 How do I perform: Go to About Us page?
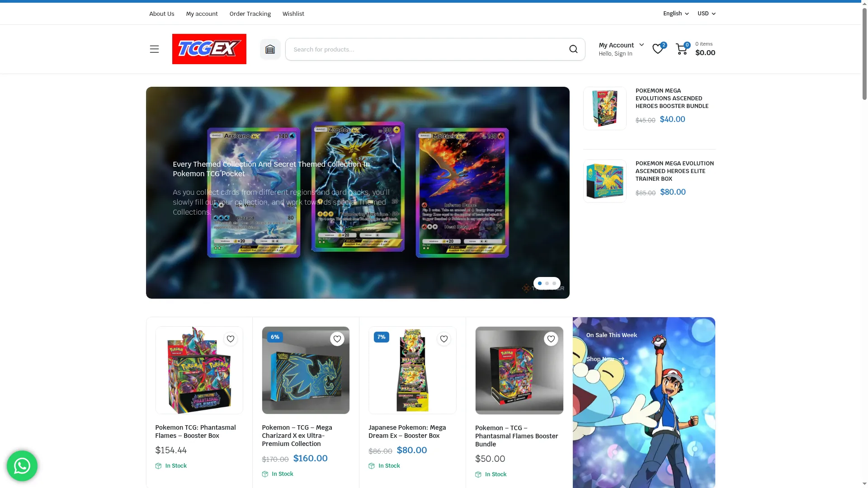pyautogui.click(x=161, y=14)
